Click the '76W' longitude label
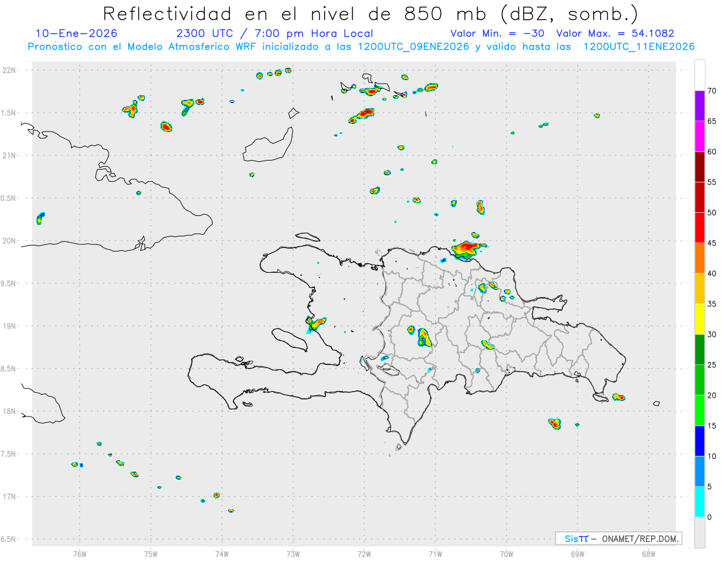 (79, 554)
